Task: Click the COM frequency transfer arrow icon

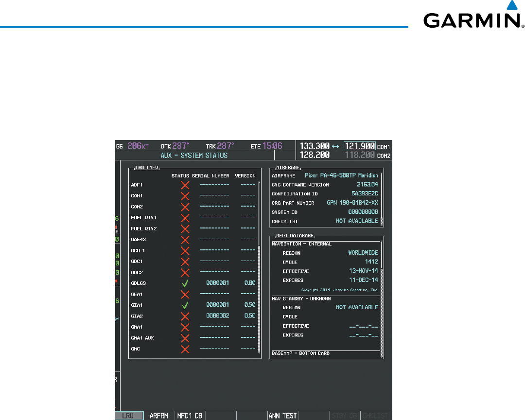Action: pos(335,146)
